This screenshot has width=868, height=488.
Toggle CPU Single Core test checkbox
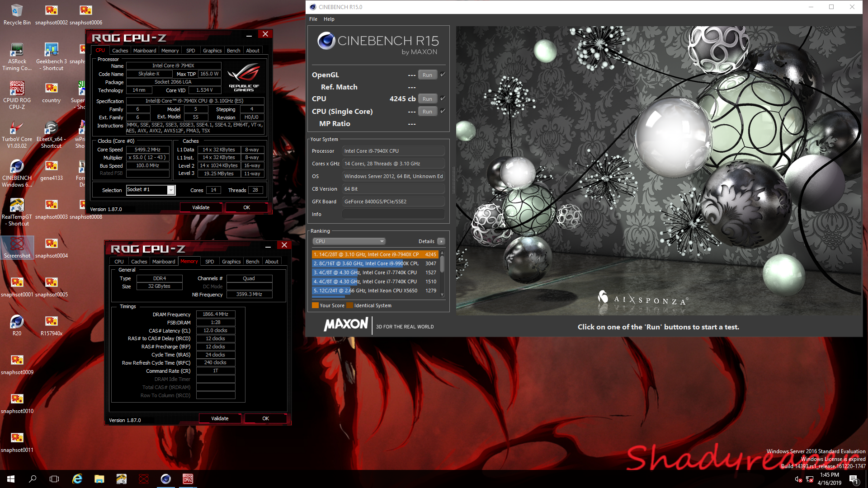click(443, 111)
